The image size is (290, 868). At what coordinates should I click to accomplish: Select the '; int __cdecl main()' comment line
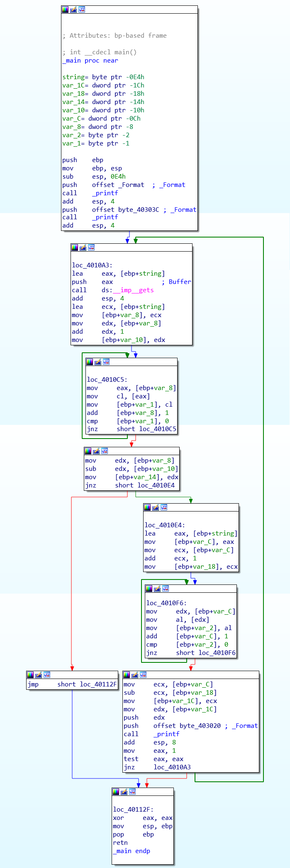100,52
